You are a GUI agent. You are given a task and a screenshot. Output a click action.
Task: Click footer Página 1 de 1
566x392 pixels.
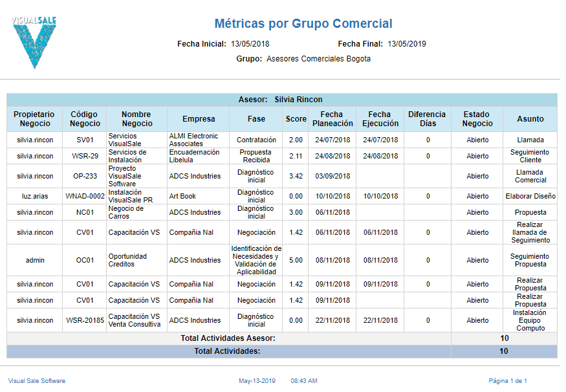point(508,381)
